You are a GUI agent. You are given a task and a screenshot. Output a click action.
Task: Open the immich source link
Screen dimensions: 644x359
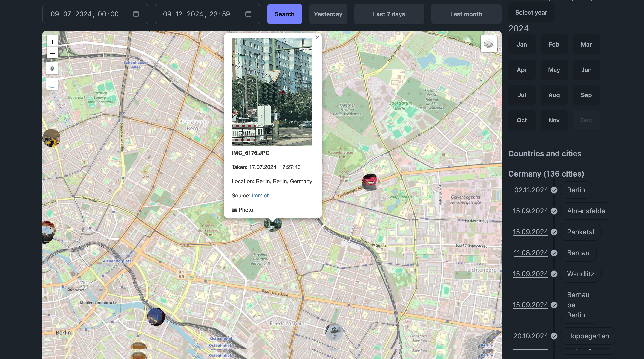pyautogui.click(x=261, y=195)
